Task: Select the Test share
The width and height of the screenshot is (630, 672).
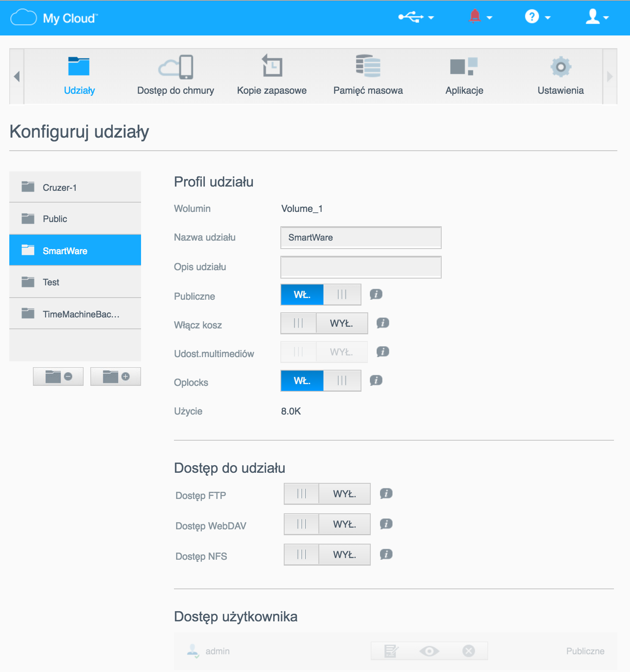Action: tap(75, 282)
